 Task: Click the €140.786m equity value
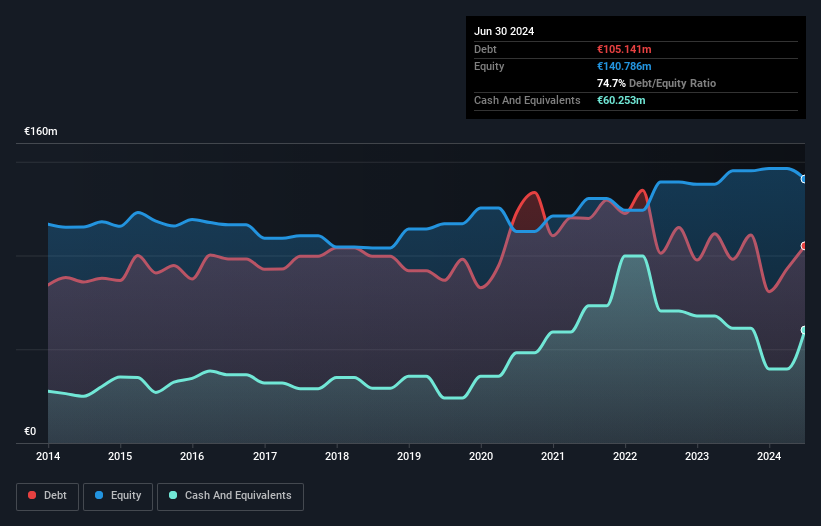click(624, 66)
